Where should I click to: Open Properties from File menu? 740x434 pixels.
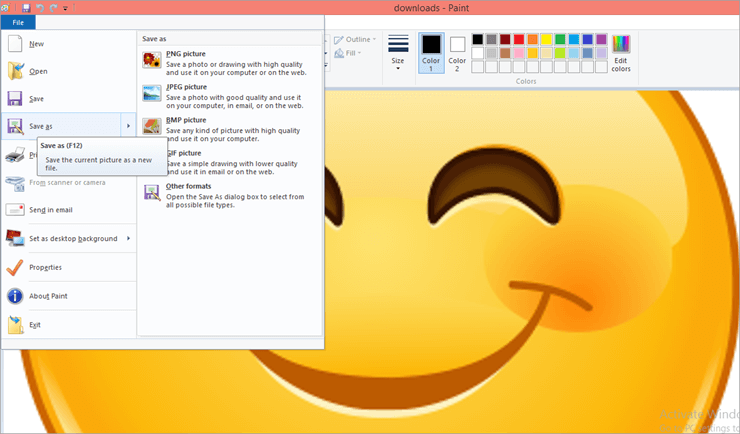tap(45, 267)
